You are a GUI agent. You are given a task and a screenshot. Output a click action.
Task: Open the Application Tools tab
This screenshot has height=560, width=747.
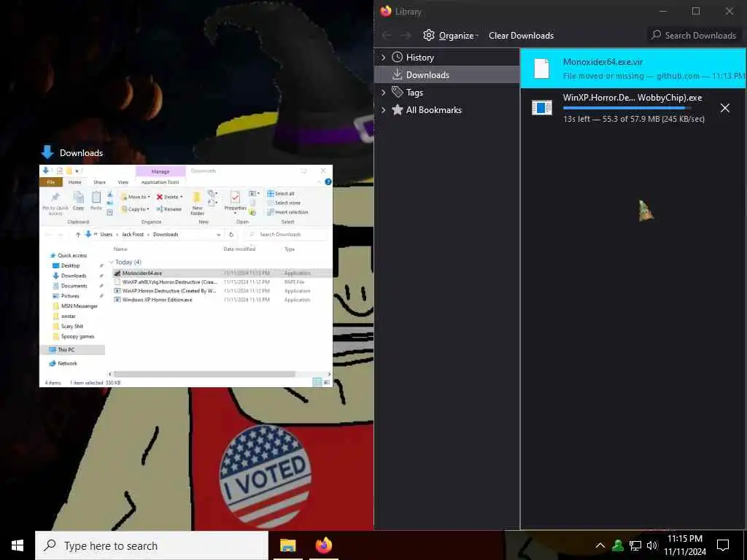pos(160,182)
